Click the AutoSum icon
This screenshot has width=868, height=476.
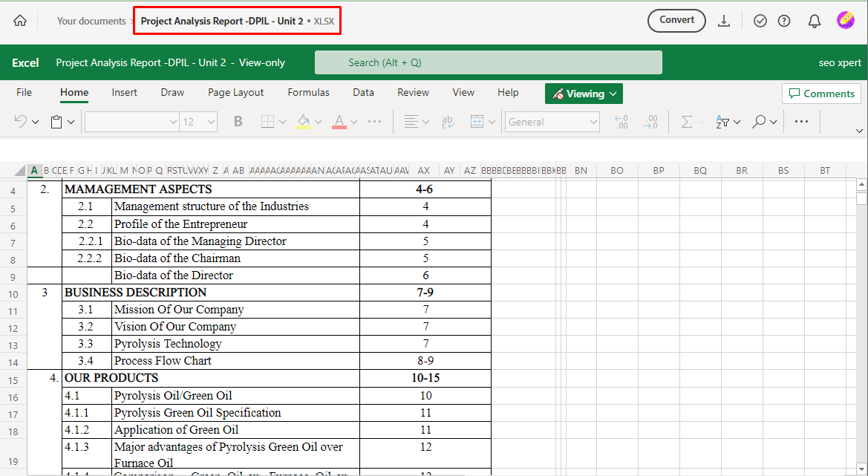click(x=688, y=121)
